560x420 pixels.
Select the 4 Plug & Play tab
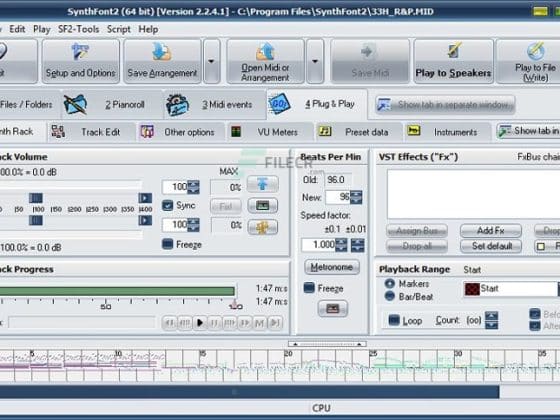tap(317, 104)
